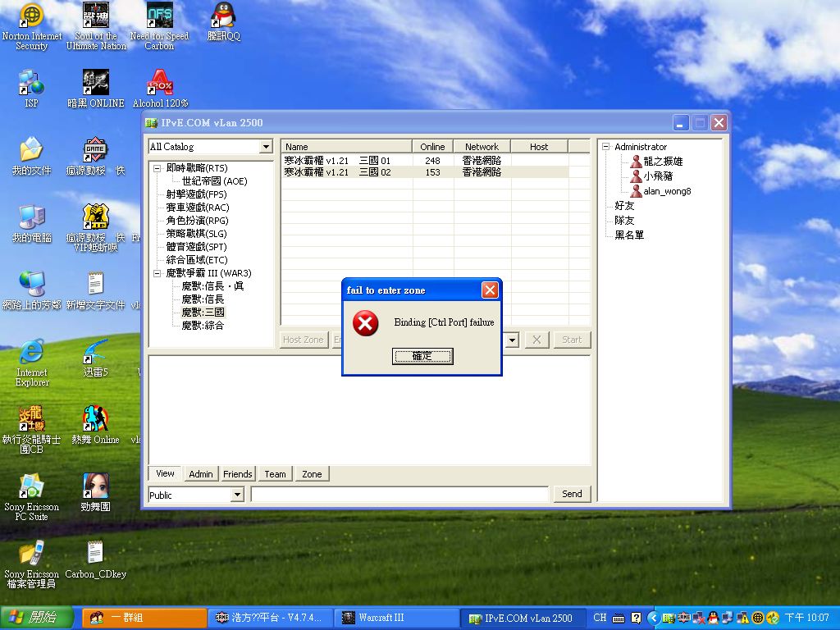Click the confirm button in error dialog
This screenshot has height=630, width=840.
coord(422,356)
